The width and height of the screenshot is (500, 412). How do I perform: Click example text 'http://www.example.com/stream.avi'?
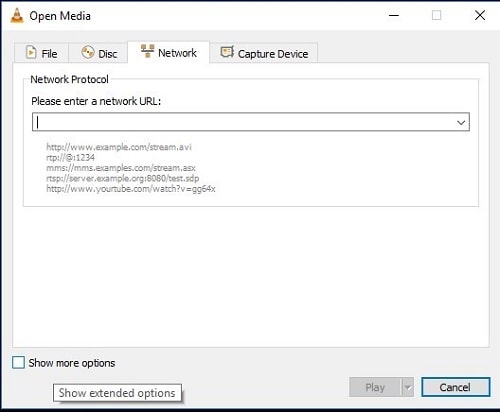pos(119,147)
